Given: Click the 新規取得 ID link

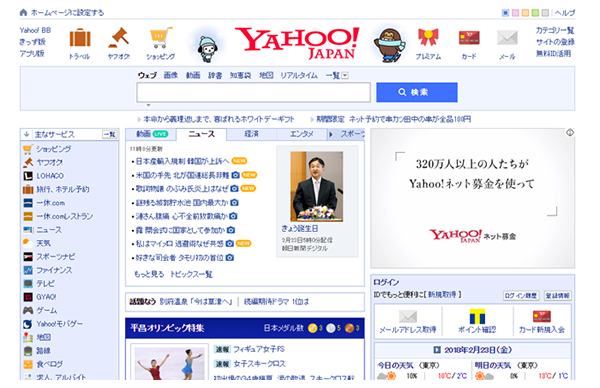Looking at the screenshot, I should tap(442, 295).
